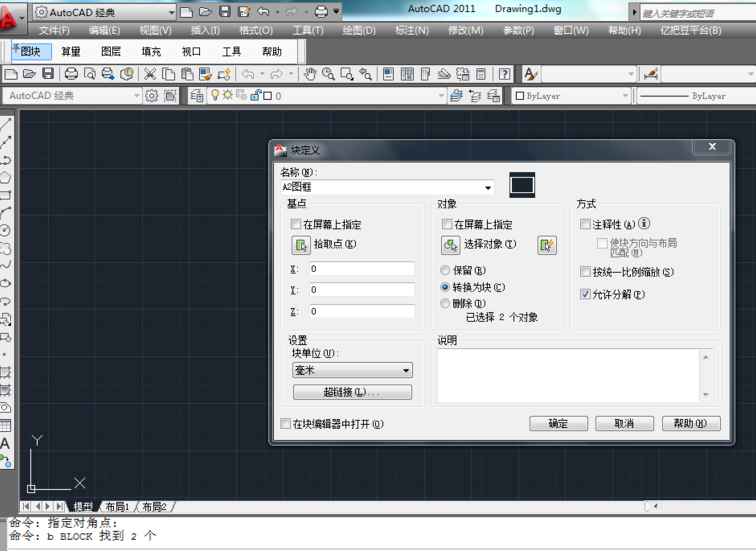756x551 pixels.
Task: Open the Properties palette icon
Action: coord(388,74)
